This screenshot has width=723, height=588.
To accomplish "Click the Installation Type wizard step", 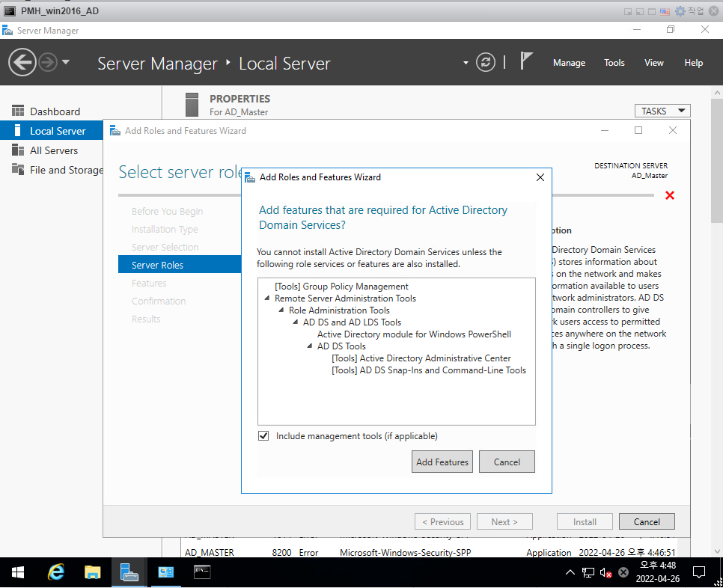I will coord(165,230).
